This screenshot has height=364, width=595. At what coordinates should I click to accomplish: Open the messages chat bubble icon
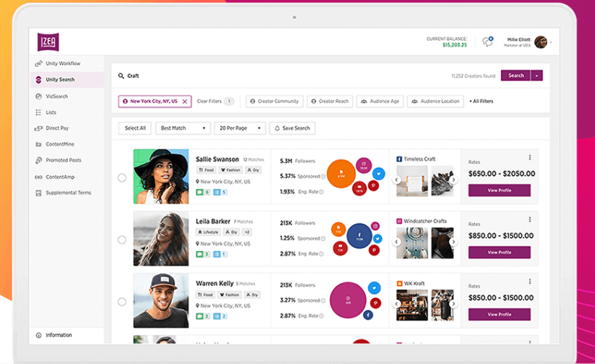[x=487, y=42]
